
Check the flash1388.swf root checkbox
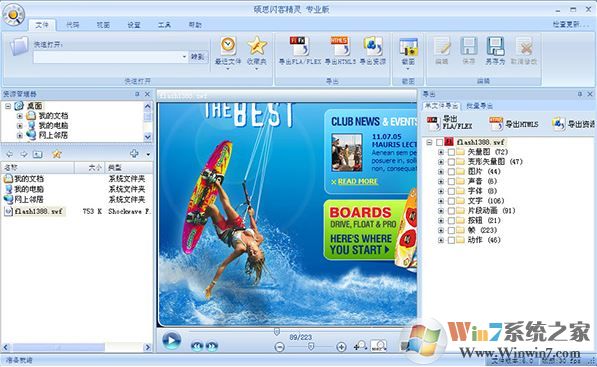coord(440,142)
